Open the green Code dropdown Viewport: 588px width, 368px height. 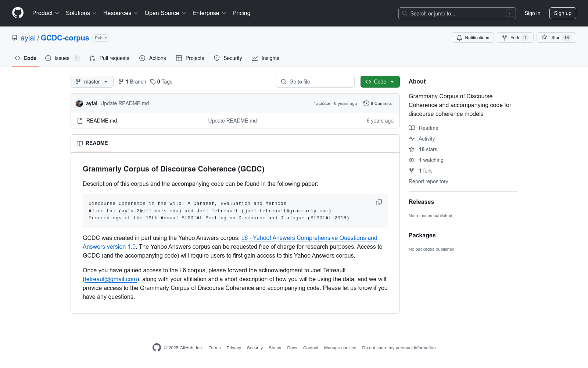[x=380, y=82]
